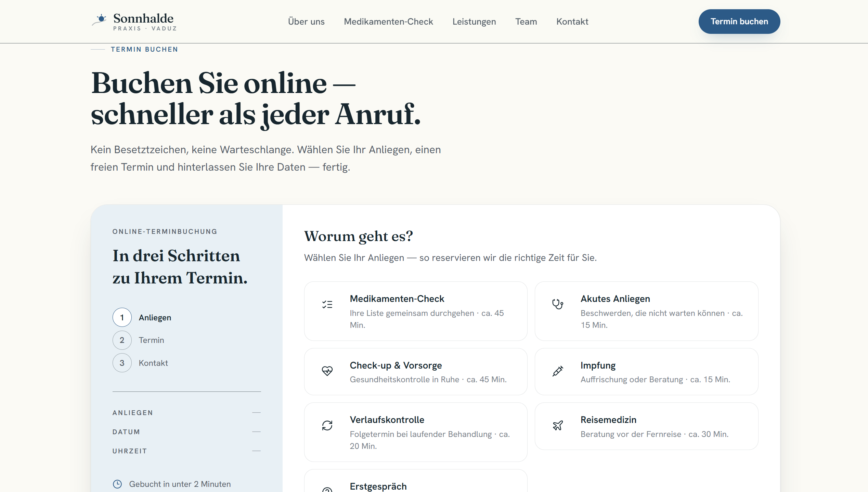Pick the Reisemedizin appointment card
The height and width of the screenshot is (492, 868).
(647, 426)
